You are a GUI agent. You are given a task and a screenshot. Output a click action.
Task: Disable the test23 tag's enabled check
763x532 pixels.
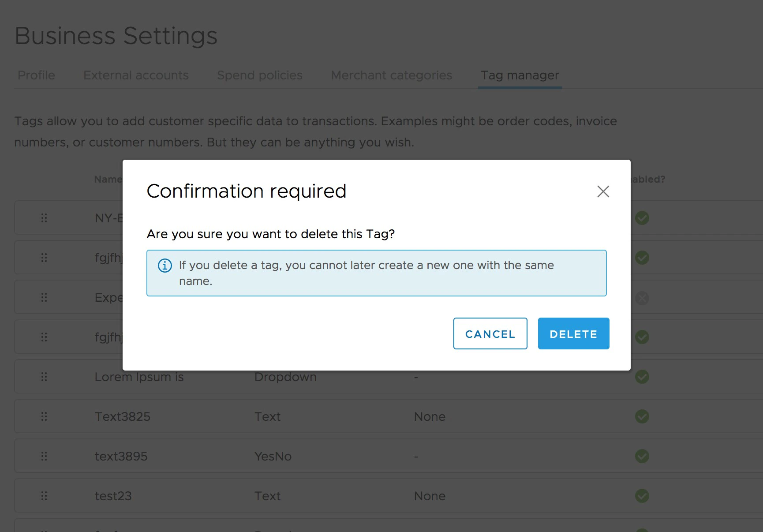pos(642,495)
